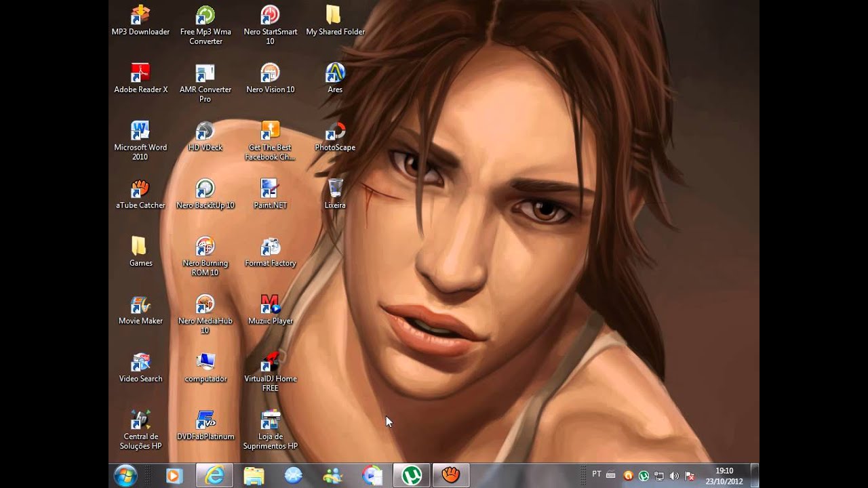Select the Ares desktop icon
868x488 pixels.
coord(335,78)
